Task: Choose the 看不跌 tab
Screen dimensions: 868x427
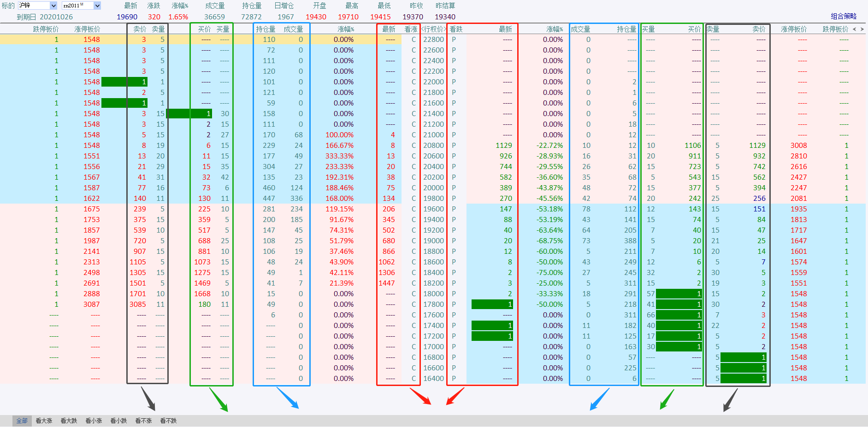Action: tap(168, 421)
